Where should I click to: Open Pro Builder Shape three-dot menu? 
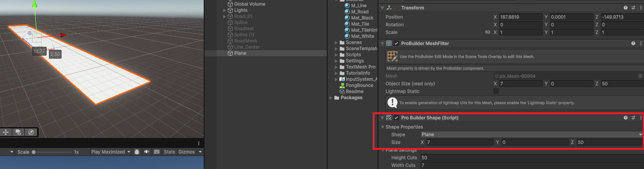click(641, 118)
